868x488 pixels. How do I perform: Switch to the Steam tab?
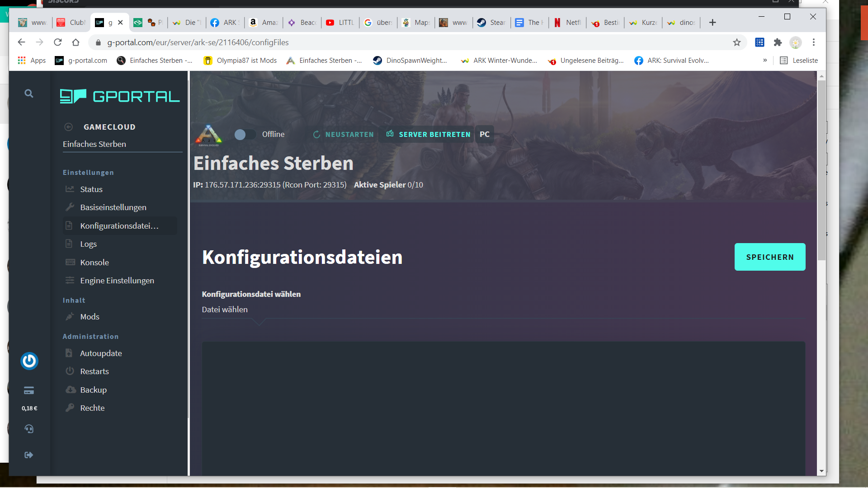tap(492, 23)
